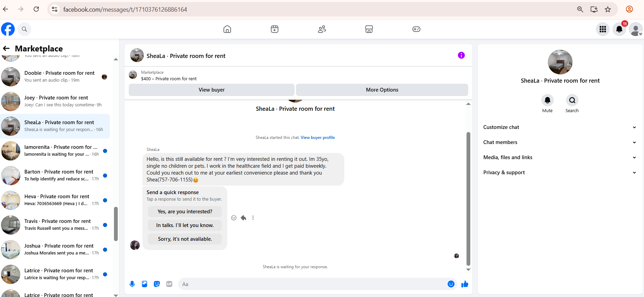644x297 pixels.
Task: Open Barton private room chat
Action: point(55,176)
